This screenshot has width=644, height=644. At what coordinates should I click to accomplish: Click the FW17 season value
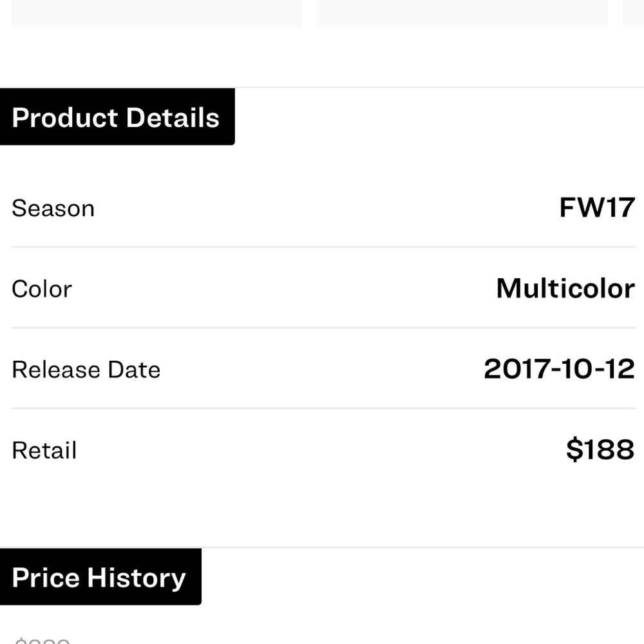pyautogui.click(x=597, y=207)
